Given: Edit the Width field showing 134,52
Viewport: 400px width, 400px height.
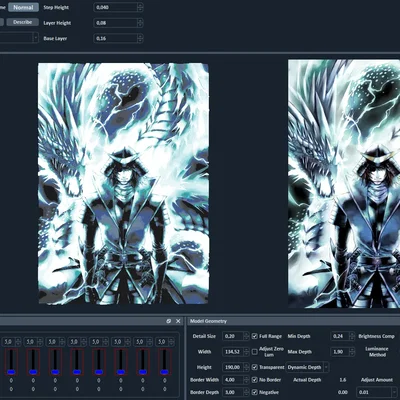Looking at the screenshot, I should [x=233, y=352].
